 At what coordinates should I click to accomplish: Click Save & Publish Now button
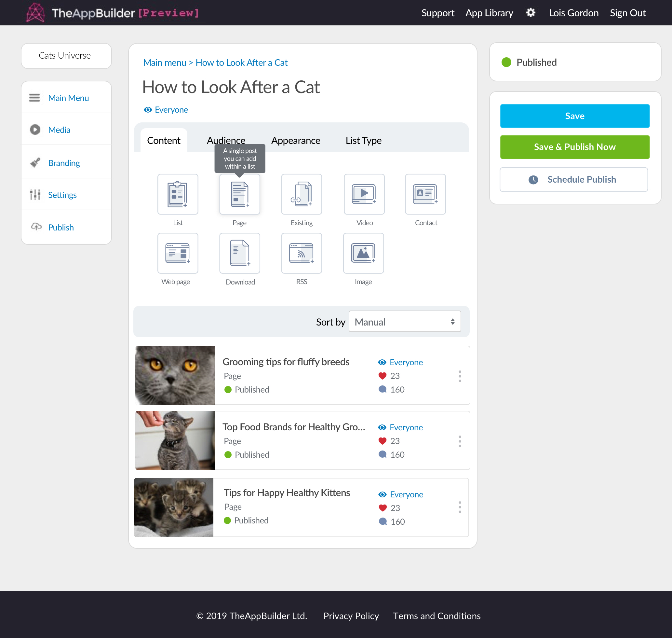(575, 147)
